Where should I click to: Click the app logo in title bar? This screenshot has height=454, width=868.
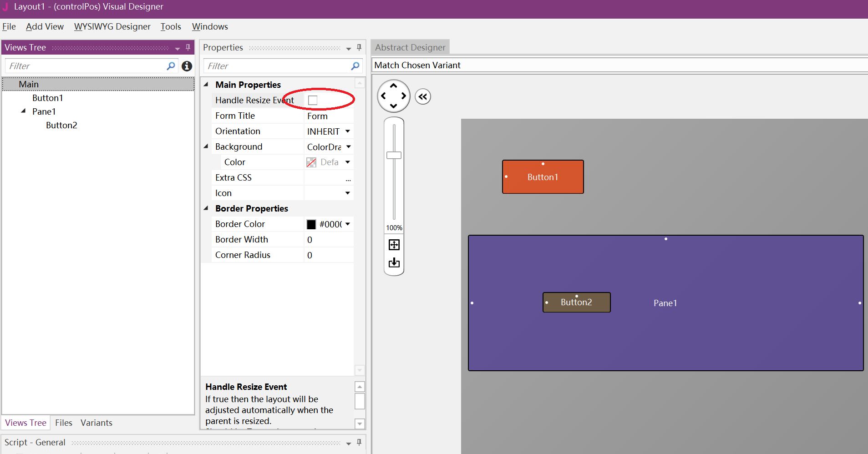coord(6,7)
